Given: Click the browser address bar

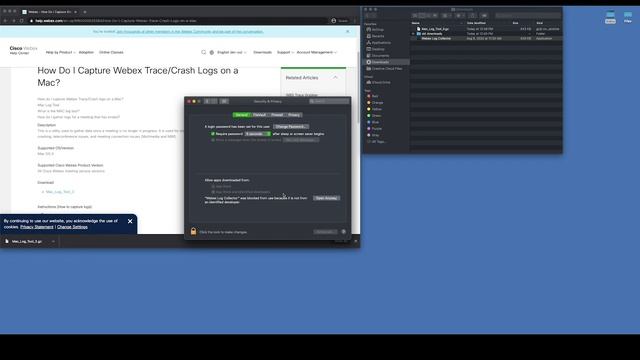Looking at the screenshot, I should point(178,20).
